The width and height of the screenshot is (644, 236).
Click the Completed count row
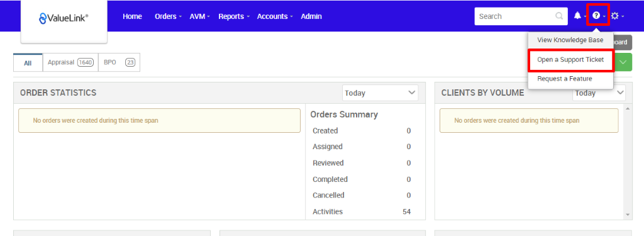tap(362, 179)
